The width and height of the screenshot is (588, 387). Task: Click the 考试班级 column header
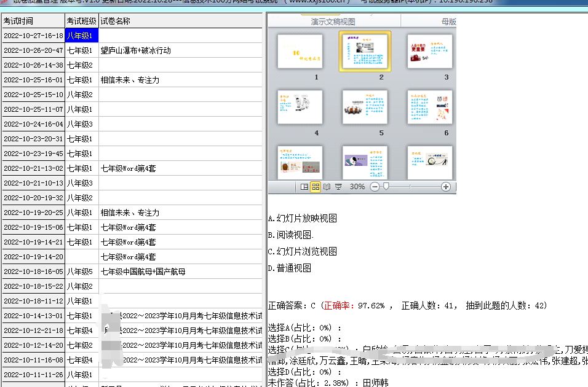click(x=82, y=21)
